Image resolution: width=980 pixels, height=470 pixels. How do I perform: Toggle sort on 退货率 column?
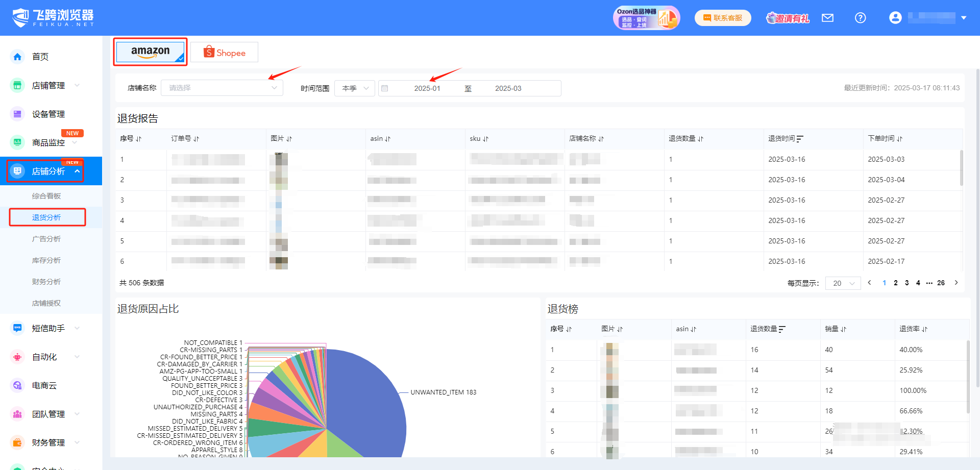point(924,329)
